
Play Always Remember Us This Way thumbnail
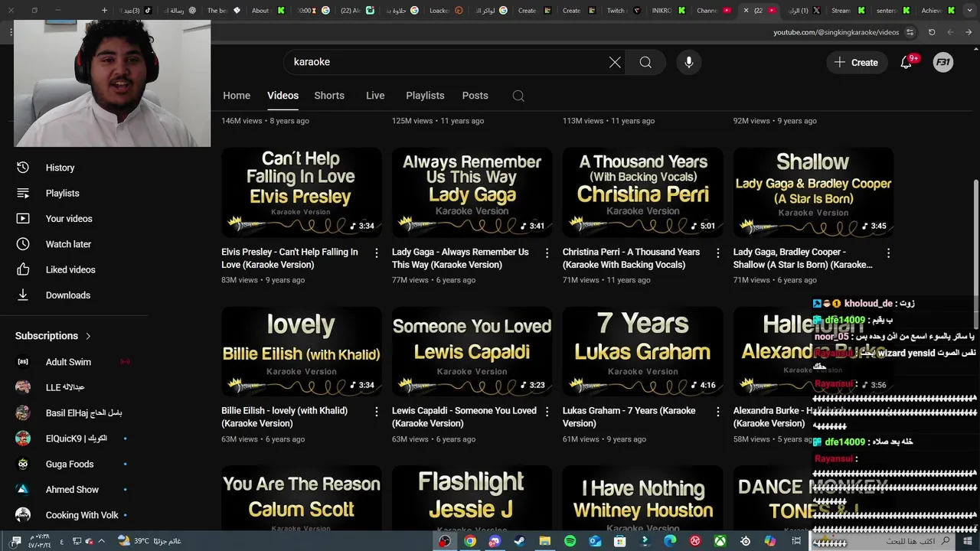coord(472,192)
